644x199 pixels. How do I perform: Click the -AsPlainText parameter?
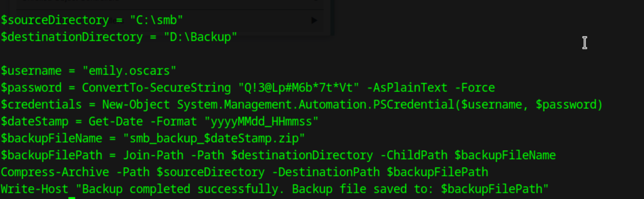click(407, 87)
